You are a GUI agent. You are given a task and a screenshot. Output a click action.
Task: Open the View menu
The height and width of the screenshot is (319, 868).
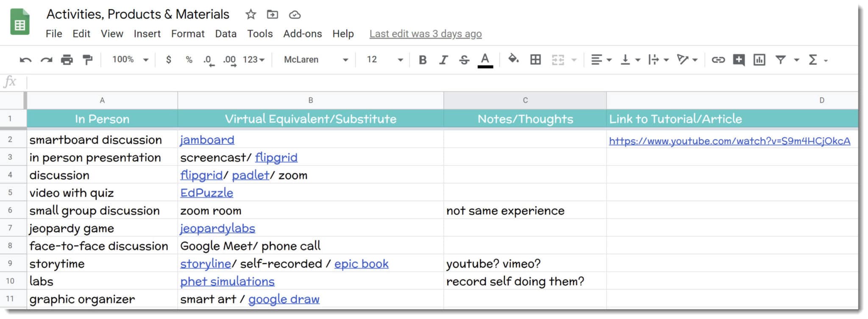tap(112, 33)
